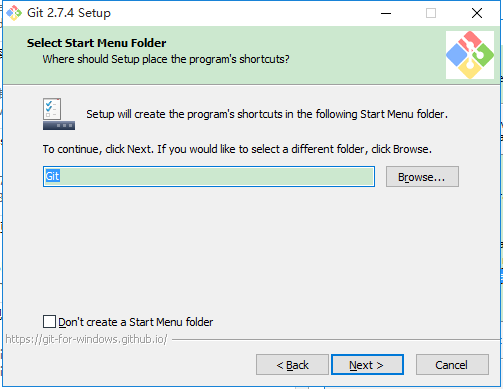This screenshot has width=503, height=389.
Task: Close the Git 2.7.4 Setup window
Action: pos(477,13)
